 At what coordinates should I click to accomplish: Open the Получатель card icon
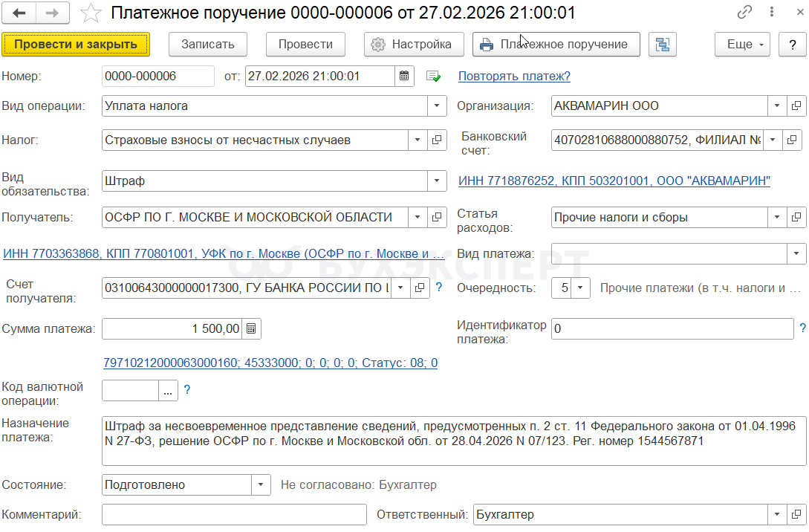(x=437, y=217)
